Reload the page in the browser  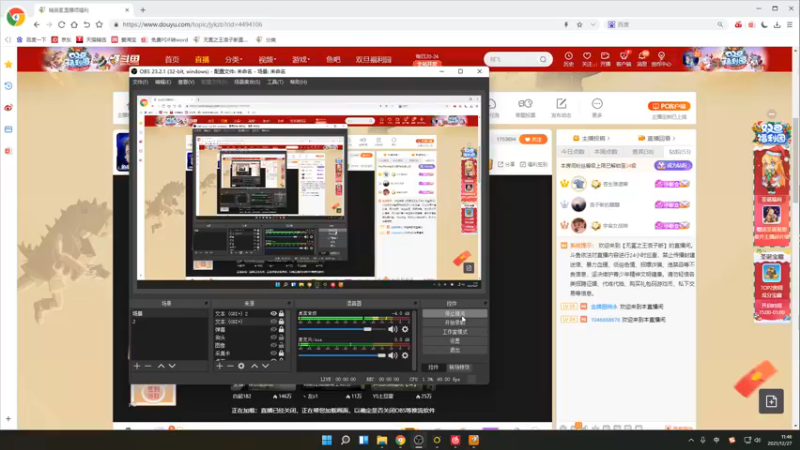61,24
